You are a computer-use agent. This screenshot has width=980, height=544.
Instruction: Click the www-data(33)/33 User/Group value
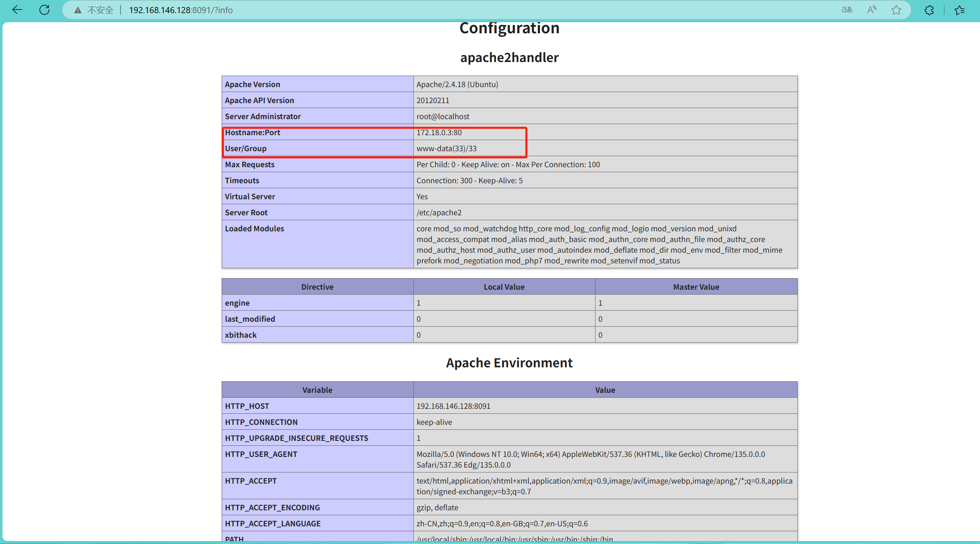[x=446, y=148]
